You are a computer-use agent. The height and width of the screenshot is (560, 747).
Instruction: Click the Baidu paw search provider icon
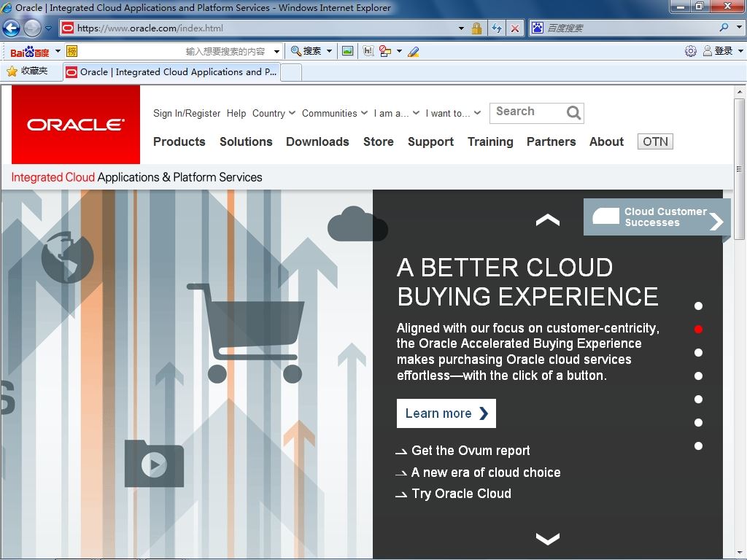tap(538, 28)
